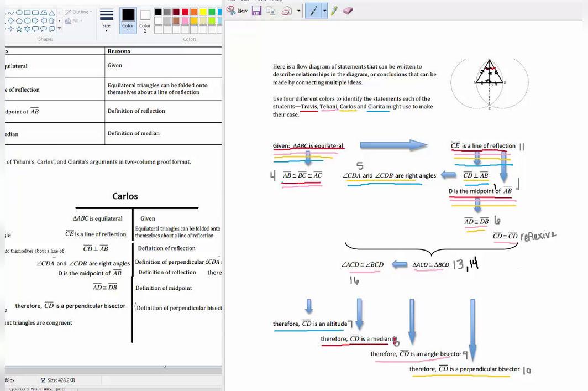
Task: Select the Cloud callout shape
Action: (52, 29)
